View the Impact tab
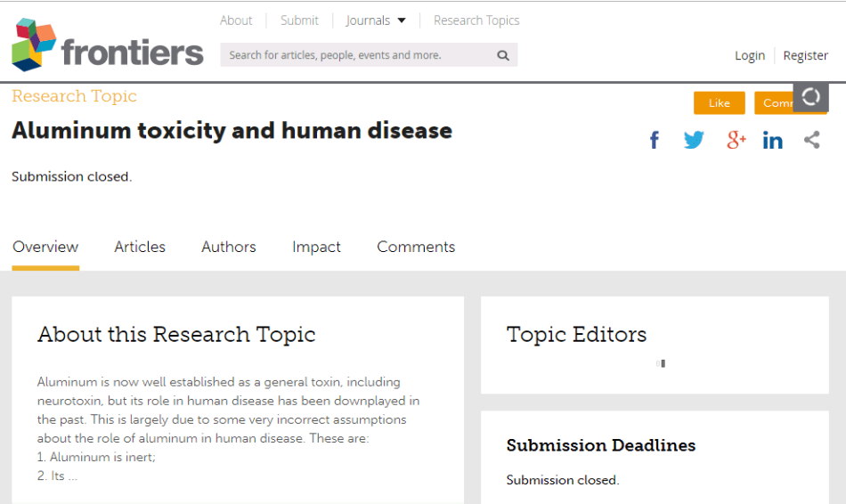The image size is (846, 504). pyautogui.click(x=316, y=248)
